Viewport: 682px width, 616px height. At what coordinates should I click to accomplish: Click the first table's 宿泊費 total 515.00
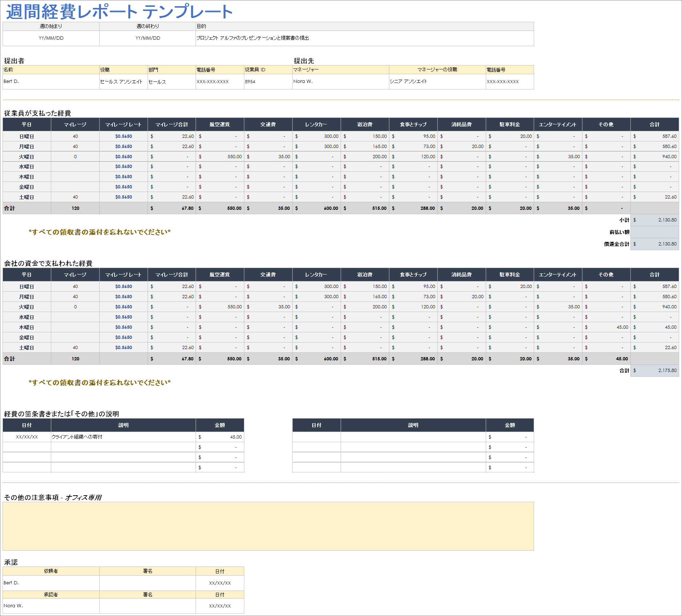pyautogui.click(x=365, y=208)
